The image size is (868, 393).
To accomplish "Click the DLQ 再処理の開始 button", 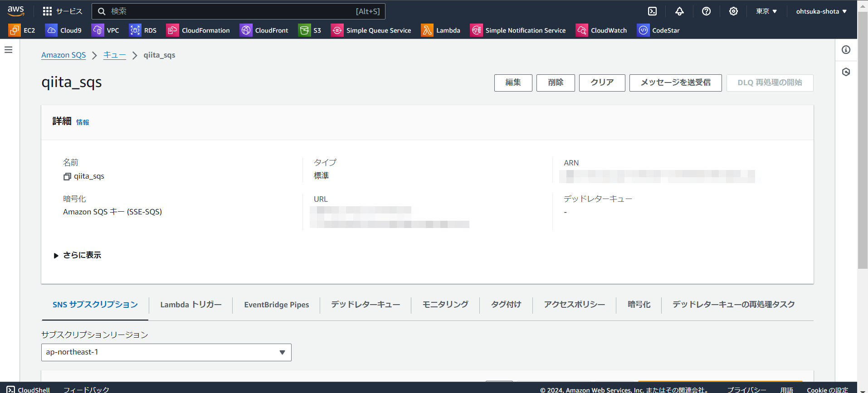I will 770,83.
